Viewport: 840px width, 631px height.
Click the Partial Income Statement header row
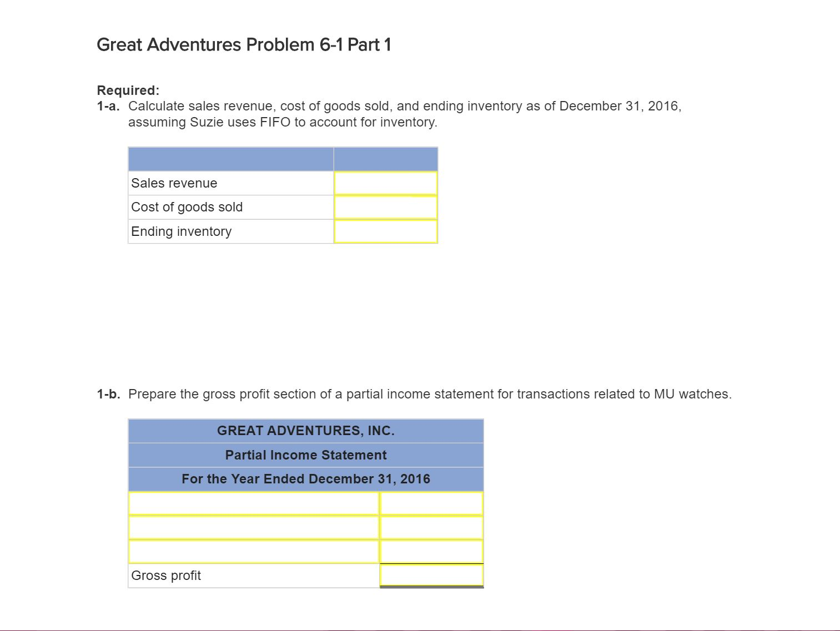click(x=306, y=455)
